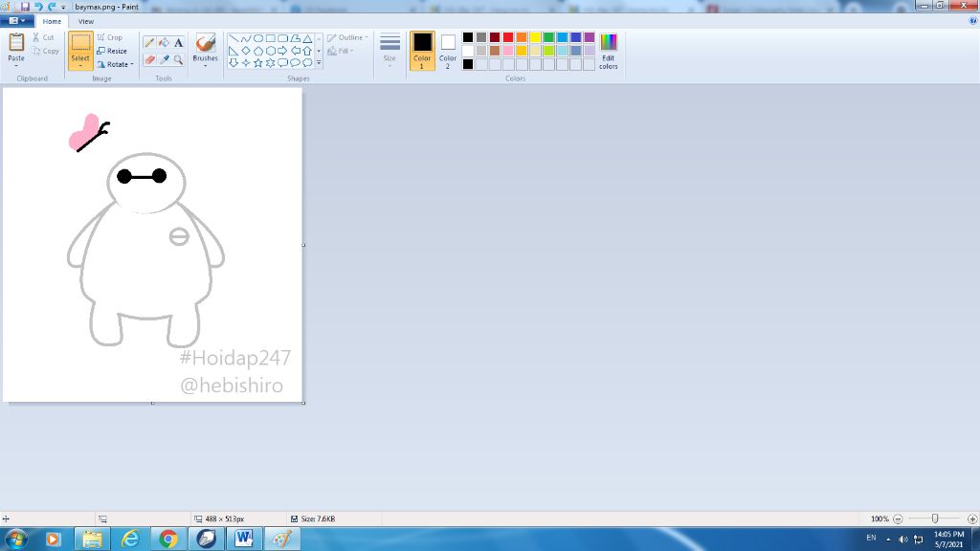Viewport: 980px width, 551px height.
Task: Switch to the View tab
Action: coord(86,21)
